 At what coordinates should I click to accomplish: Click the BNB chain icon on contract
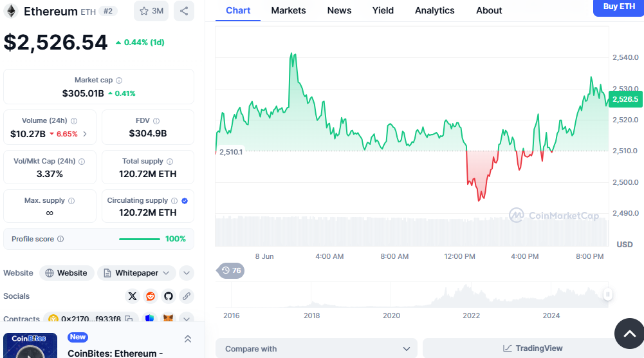click(53, 319)
